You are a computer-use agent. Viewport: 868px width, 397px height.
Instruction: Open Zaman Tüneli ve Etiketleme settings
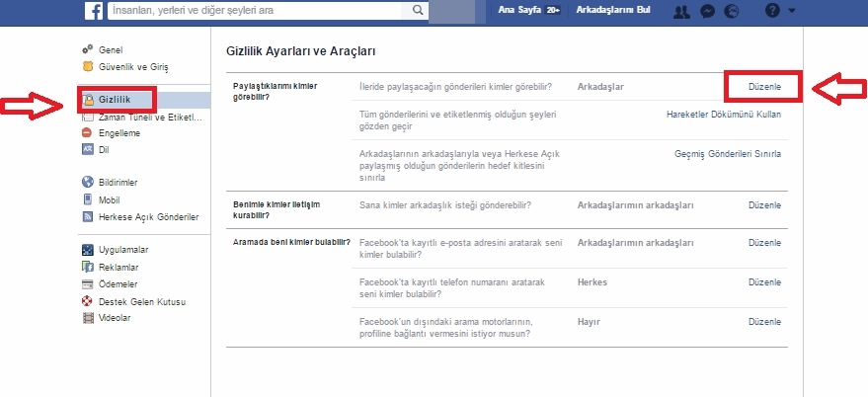(150, 118)
